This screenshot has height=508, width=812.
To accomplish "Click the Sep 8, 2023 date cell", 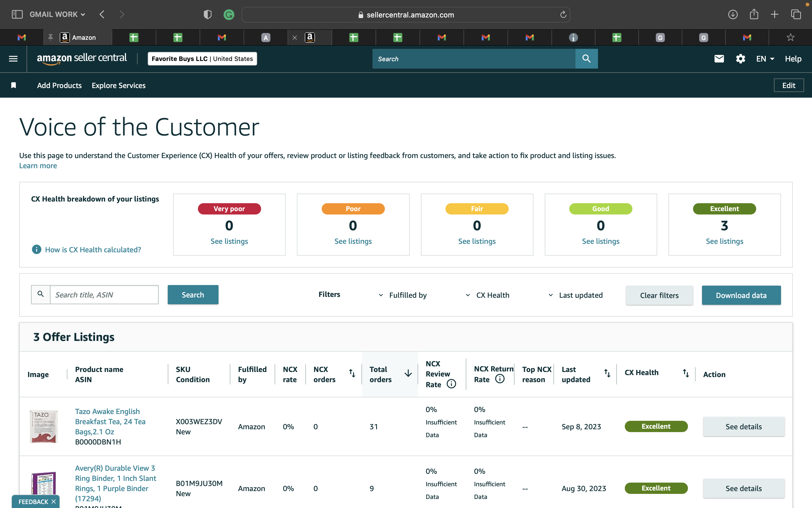I will pos(581,427).
